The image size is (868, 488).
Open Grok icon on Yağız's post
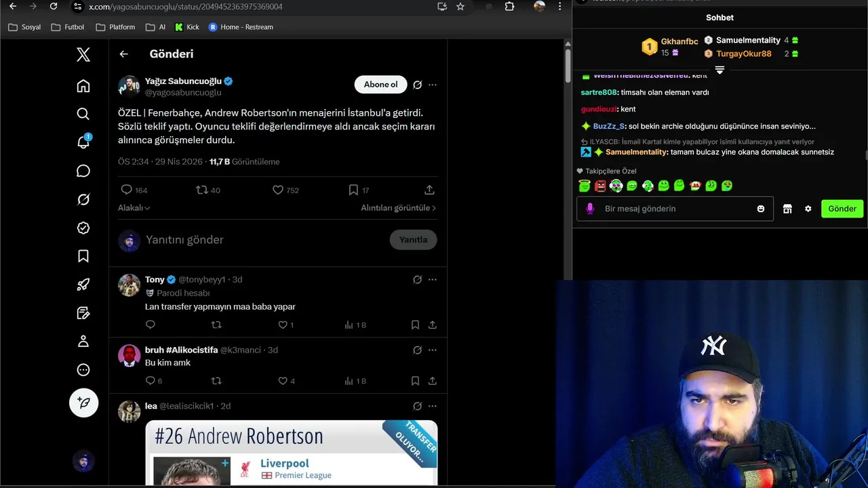point(418,85)
